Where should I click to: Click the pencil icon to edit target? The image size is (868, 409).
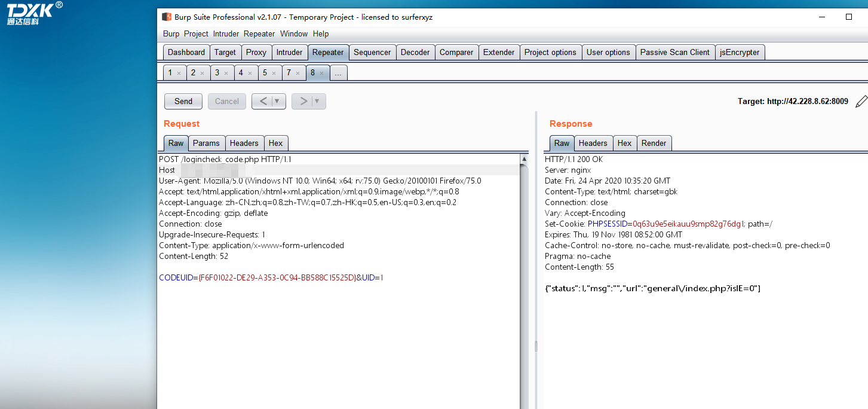pyautogui.click(x=861, y=101)
